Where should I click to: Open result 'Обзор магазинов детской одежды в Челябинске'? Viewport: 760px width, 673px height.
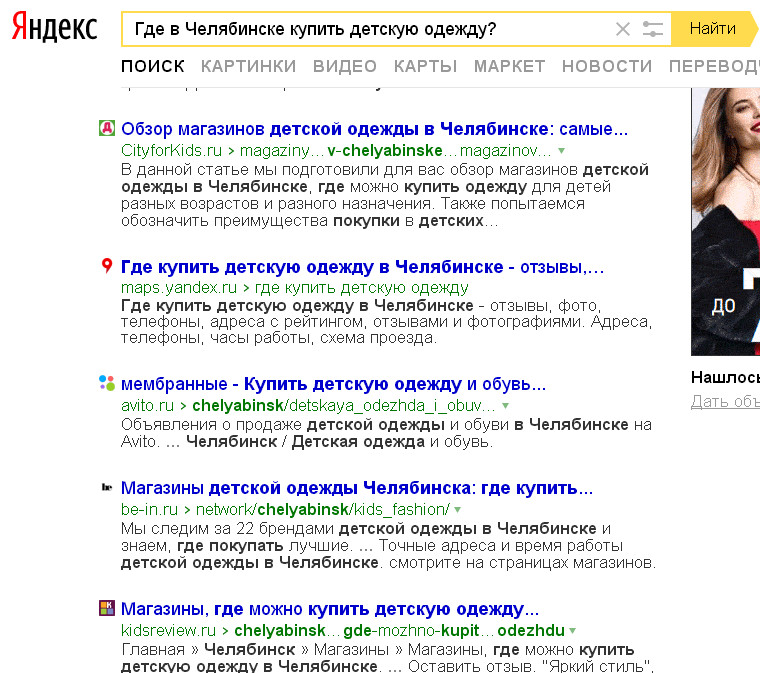point(374,129)
